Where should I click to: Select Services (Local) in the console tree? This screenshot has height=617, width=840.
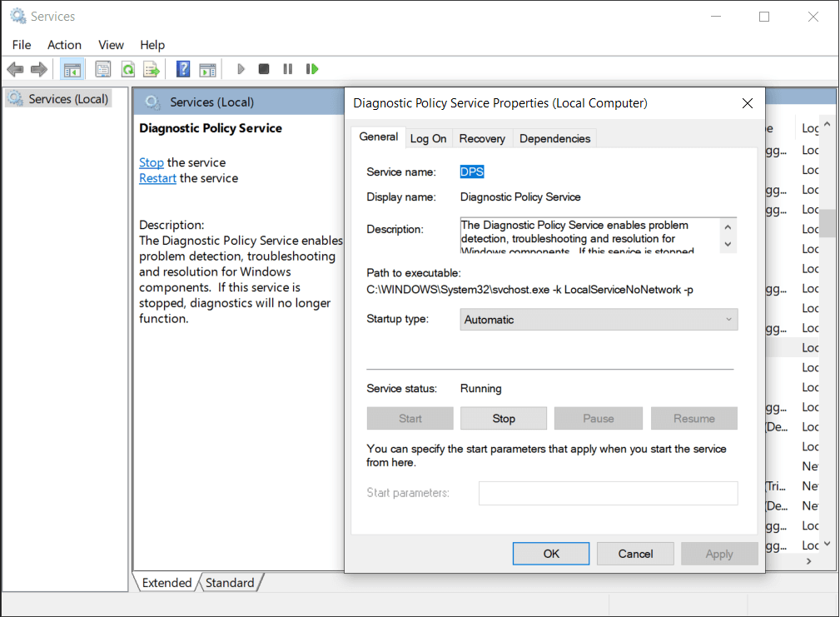[68, 99]
